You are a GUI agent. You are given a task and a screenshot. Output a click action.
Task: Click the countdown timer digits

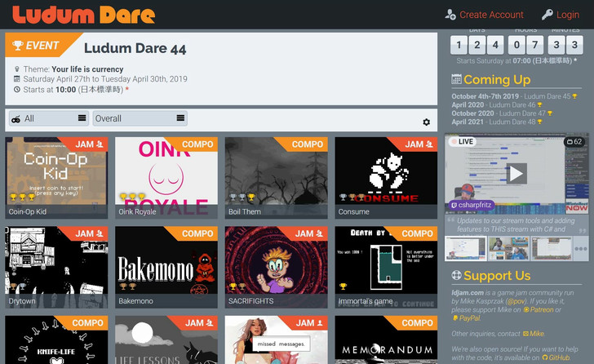pos(516,45)
